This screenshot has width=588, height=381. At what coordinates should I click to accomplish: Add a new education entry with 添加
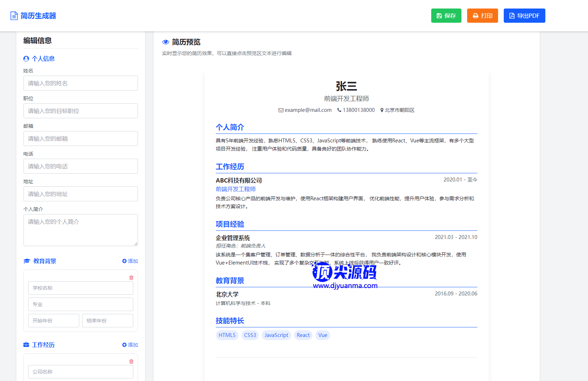point(130,261)
